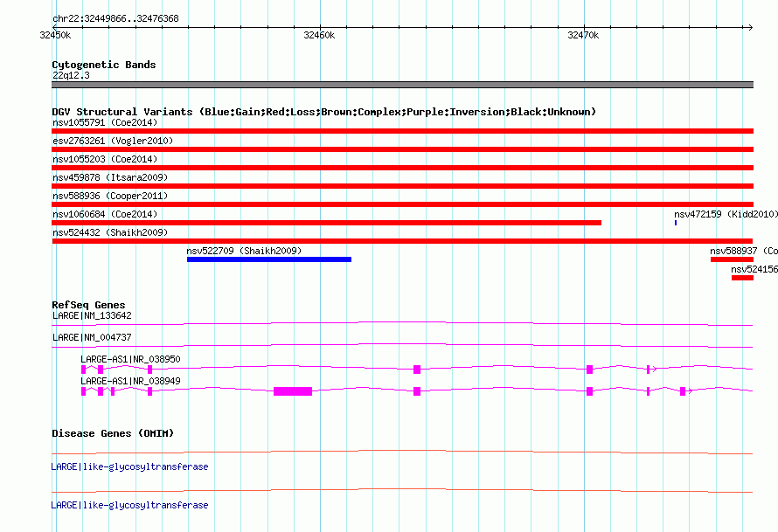Click the nsv472159 (Kidd2010) label
Image resolution: width=778 pixels, height=532 pixels.
726,214
